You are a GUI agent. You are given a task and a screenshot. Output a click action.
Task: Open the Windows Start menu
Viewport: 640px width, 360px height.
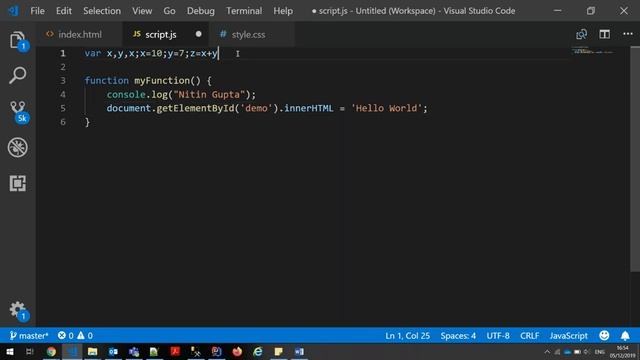10,351
